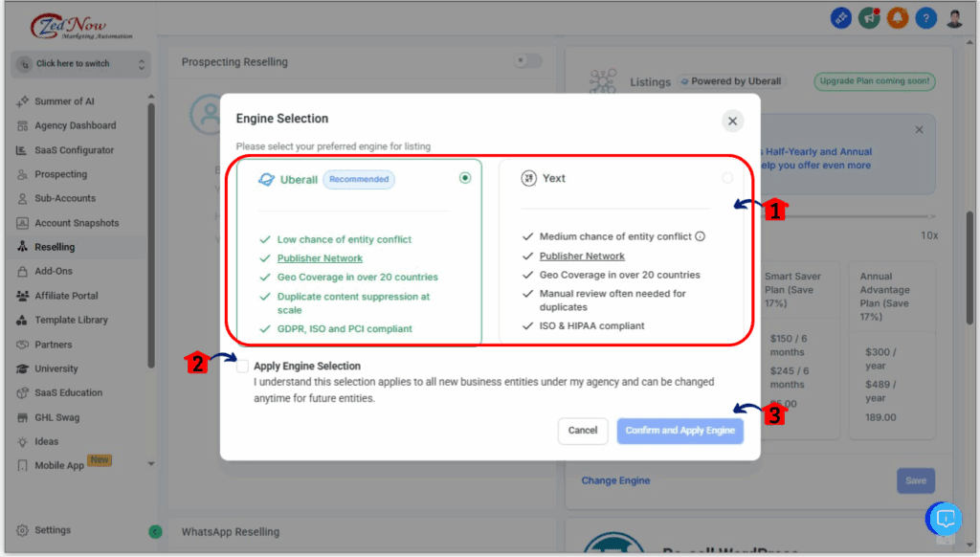This screenshot has height=557, width=980.
Task: Click the New badge beside Mobile App
Action: coord(100,460)
